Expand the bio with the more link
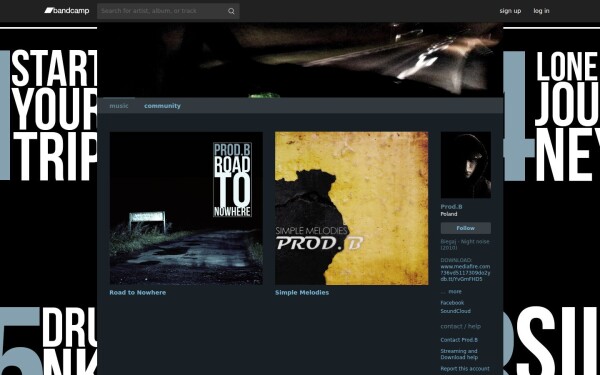600x375 pixels. pos(455,292)
